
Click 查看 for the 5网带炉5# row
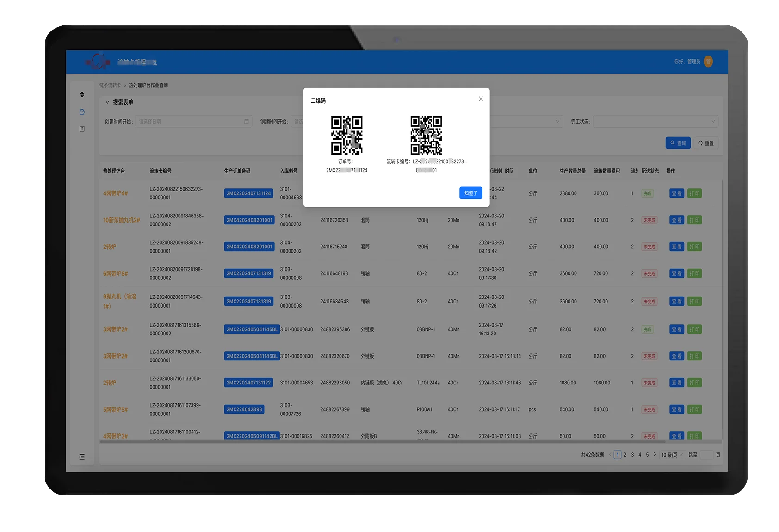[x=676, y=409]
